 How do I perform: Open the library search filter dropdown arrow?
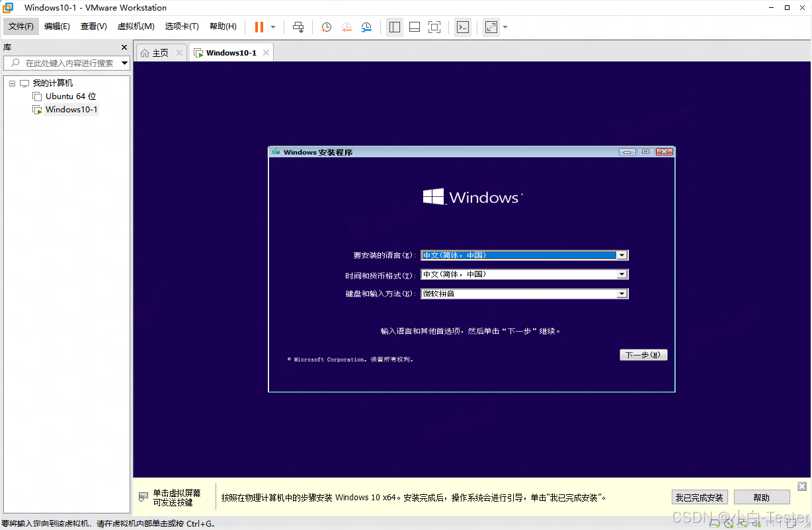click(125, 63)
